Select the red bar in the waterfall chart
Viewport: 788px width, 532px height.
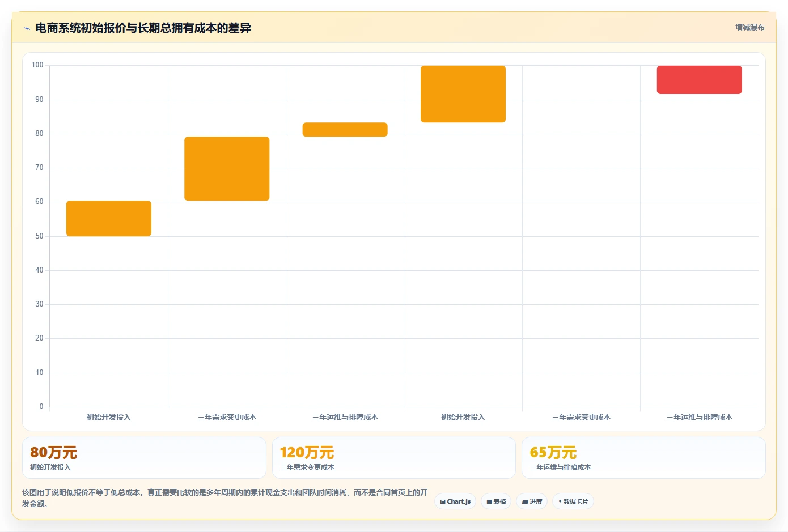(x=699, y=80)
